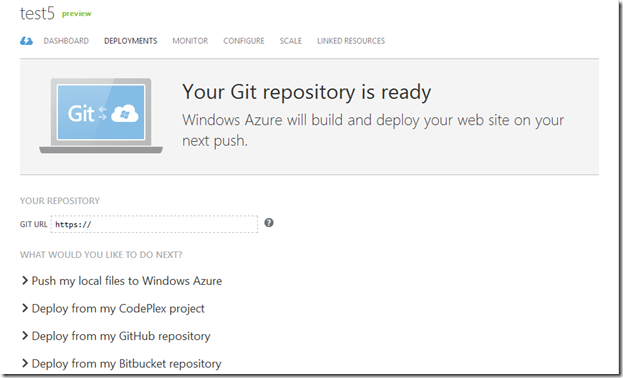The height and width of the screenshot is (378, 623).
Task: Switch to the Deployments tab
Action: [131, 41]
